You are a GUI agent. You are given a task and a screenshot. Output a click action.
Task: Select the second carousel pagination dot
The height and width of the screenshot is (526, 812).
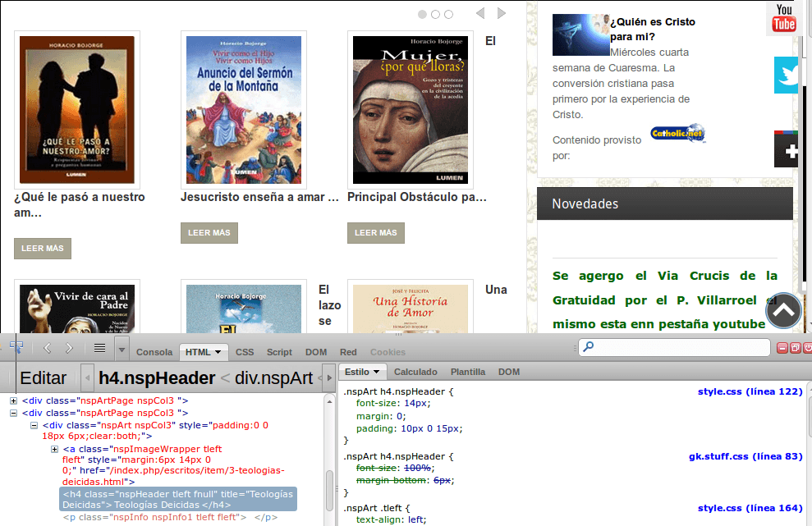point(435,15)
